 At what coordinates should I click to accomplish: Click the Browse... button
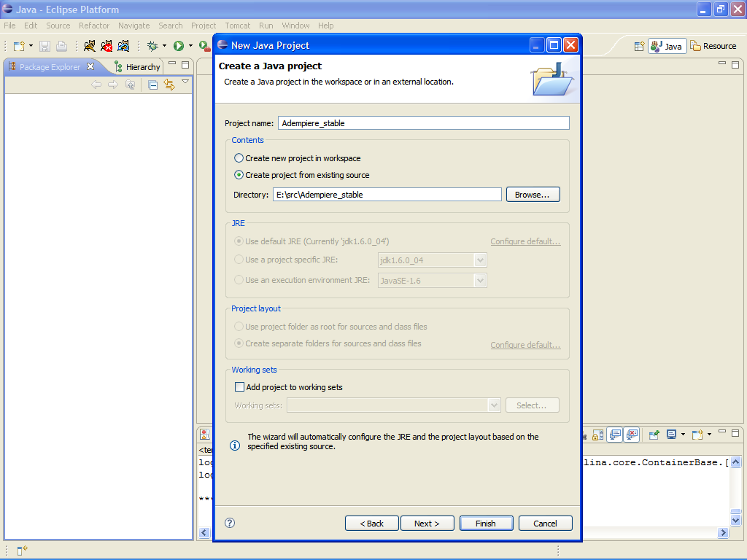point(533,195)
